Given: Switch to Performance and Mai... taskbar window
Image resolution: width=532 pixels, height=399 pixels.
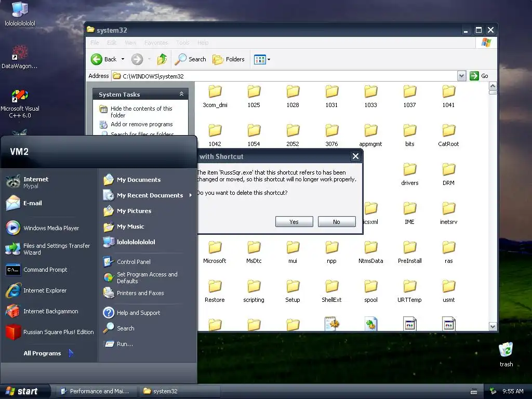Looking at the screenshot, I should tap(96, 391).
